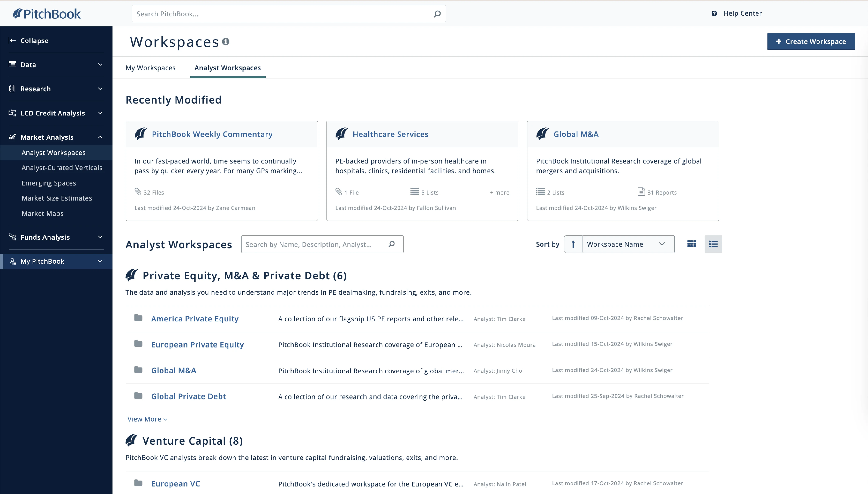Open the Global Private Debt workspace link
Screen dimensions: 868x494
pos(188,396)
